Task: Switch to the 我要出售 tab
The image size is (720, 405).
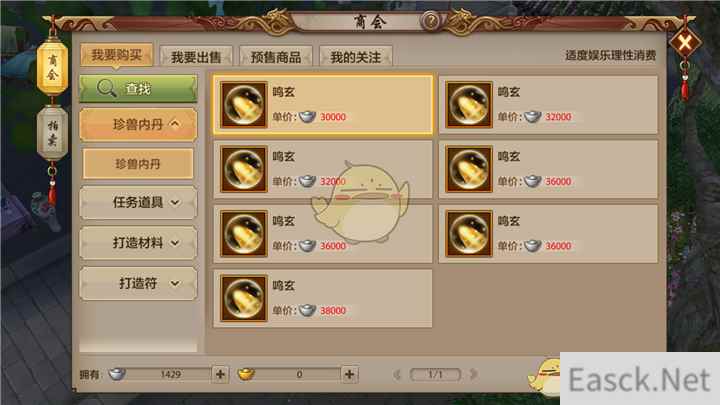Action: point(196,56)
